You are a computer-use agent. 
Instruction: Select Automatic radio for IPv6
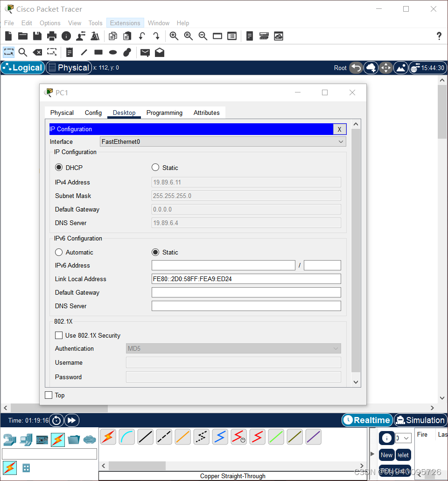click(59, 252)
